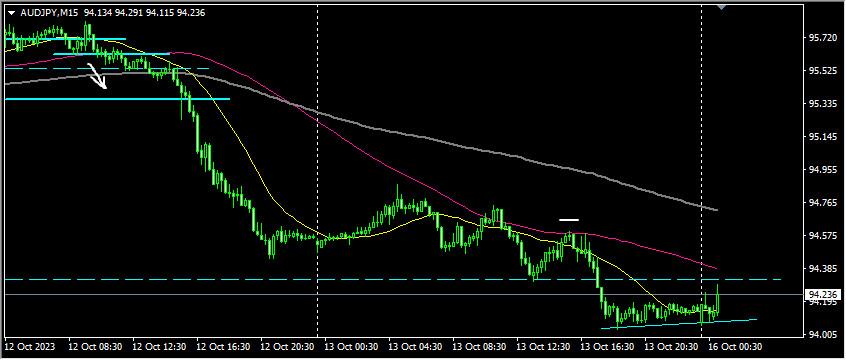The image size is (846, 360).
Task: Open the triangle menu beside AUDJPY,M15
Action: (x=11, y=13)
